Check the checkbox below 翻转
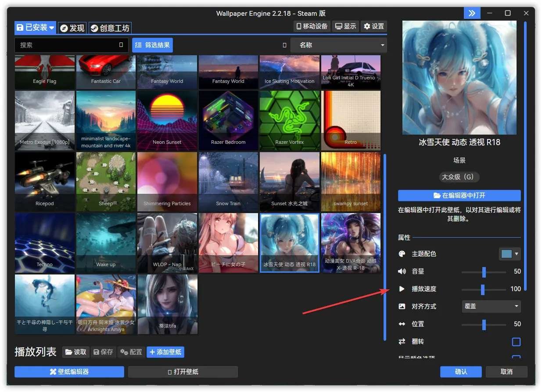Screen dimensions: 542x392 pos(516,358)
